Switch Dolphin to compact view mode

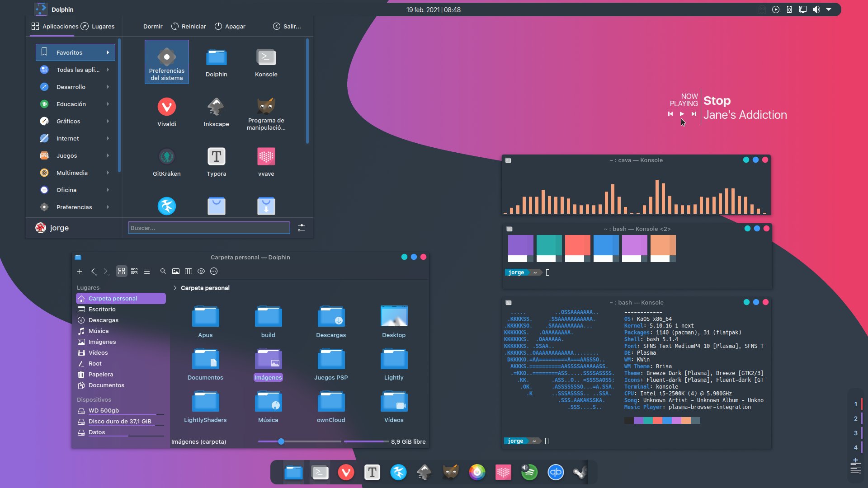134,271
